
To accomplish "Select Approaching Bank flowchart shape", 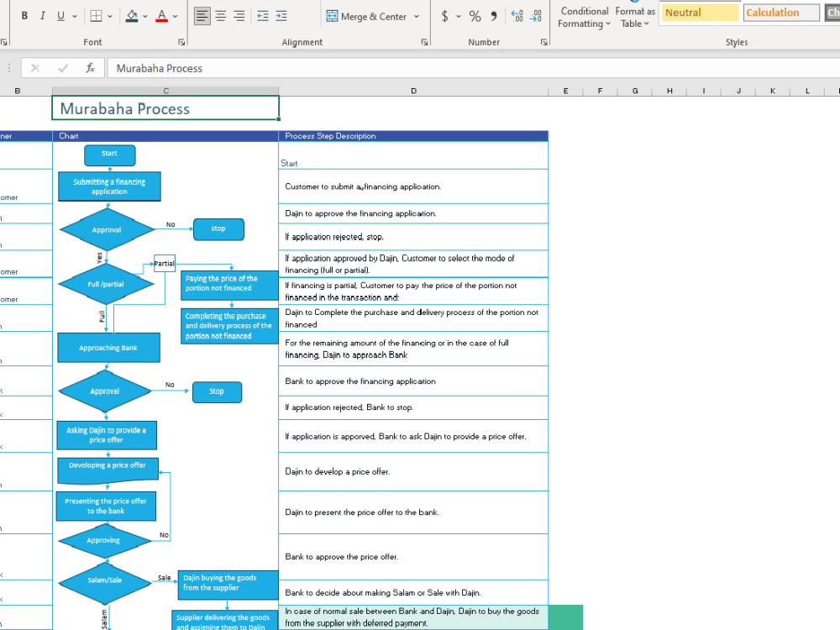I will pyautogui.click(x=108, y=348).
